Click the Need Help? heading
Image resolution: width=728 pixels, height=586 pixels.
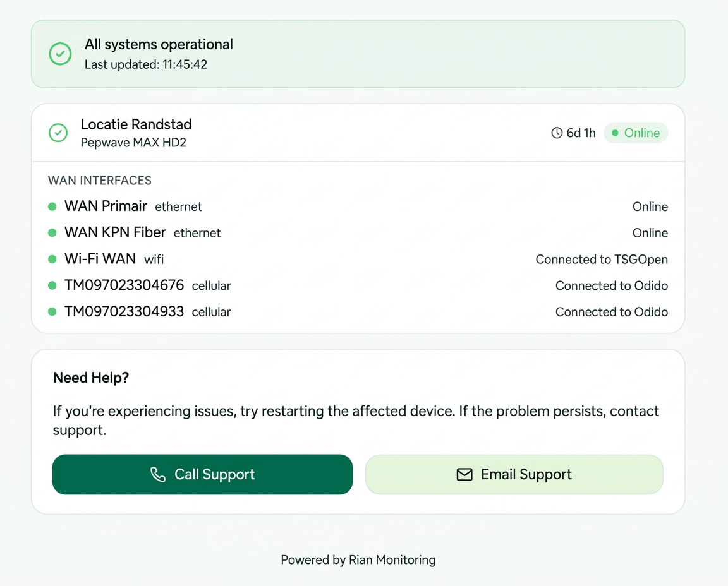click(x=91, y=378)
